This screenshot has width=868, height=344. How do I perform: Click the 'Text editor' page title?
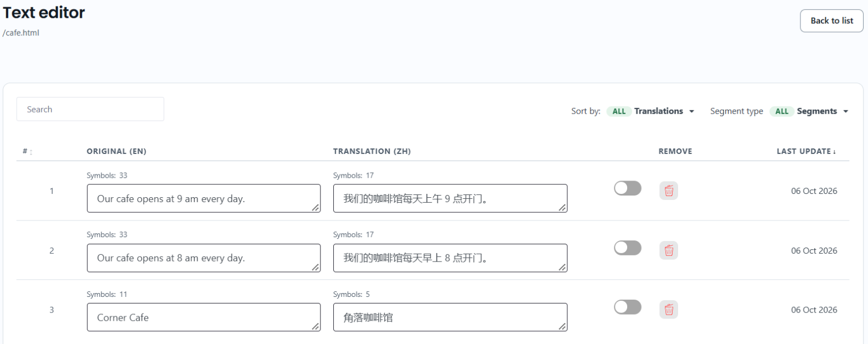(44, 12)
